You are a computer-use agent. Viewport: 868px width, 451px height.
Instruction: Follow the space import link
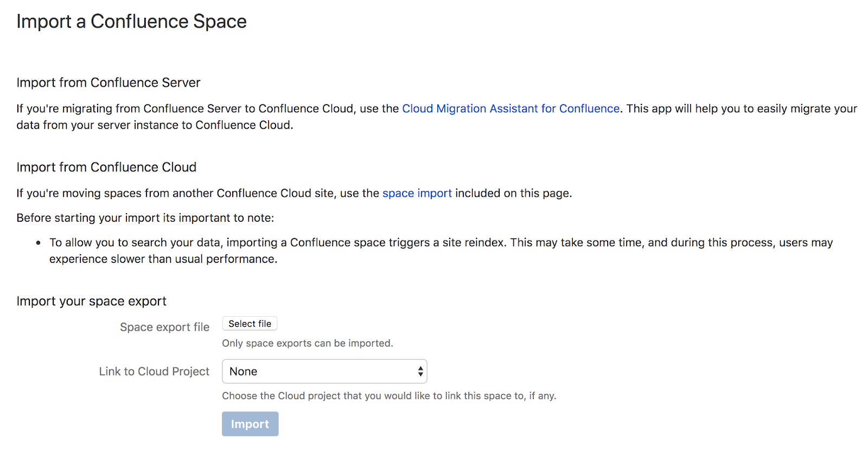click(417, 193)
